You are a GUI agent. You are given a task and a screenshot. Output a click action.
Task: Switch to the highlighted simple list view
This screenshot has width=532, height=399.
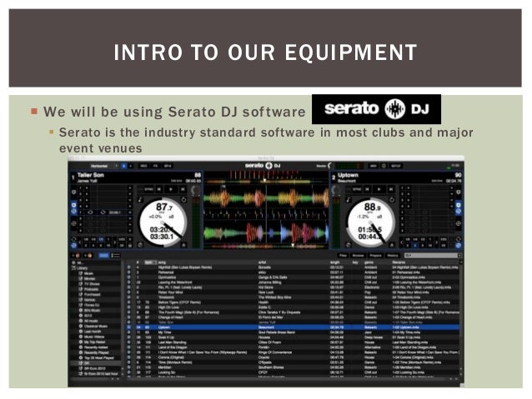point(104,255)
